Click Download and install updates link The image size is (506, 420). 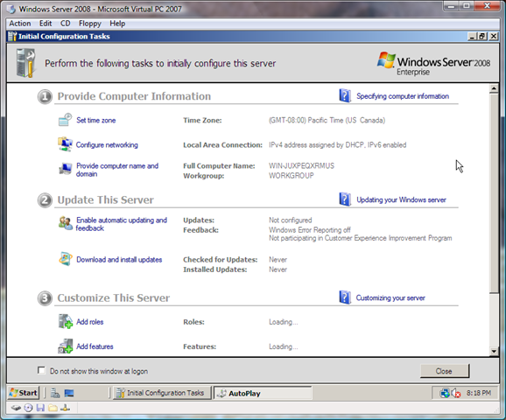[119, 259]
